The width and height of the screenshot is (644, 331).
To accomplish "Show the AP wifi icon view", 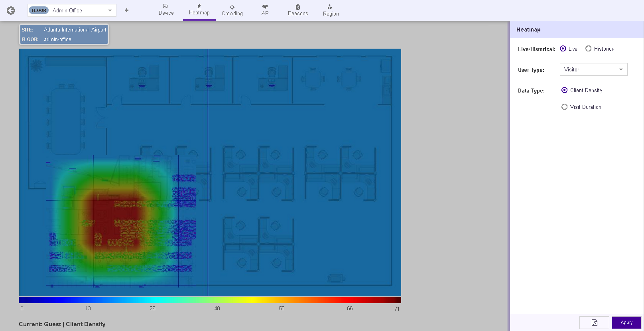I will coord(265,7).
